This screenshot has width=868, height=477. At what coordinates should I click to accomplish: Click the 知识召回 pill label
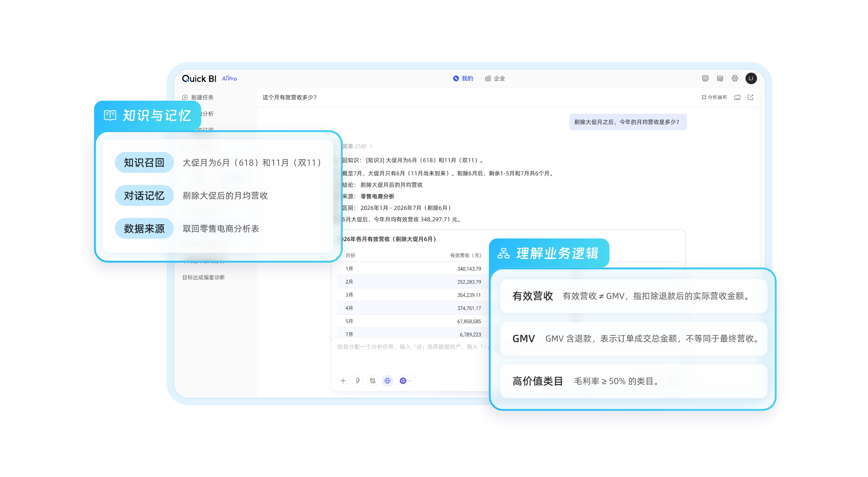coord(144,163)
